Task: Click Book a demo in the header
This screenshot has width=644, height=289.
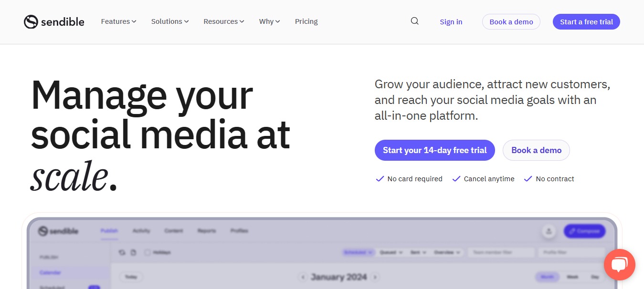Action: click(511, 22)
